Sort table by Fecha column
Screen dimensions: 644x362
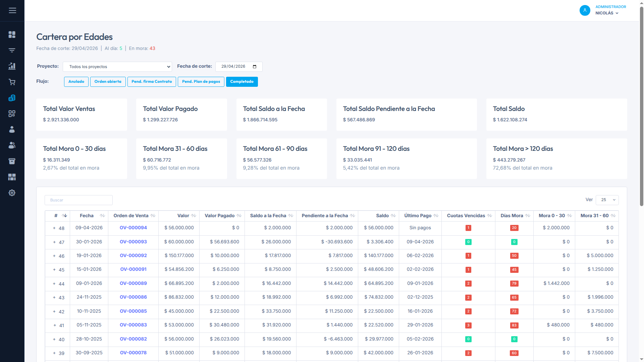pyautogui.click(x=102, y=216)
